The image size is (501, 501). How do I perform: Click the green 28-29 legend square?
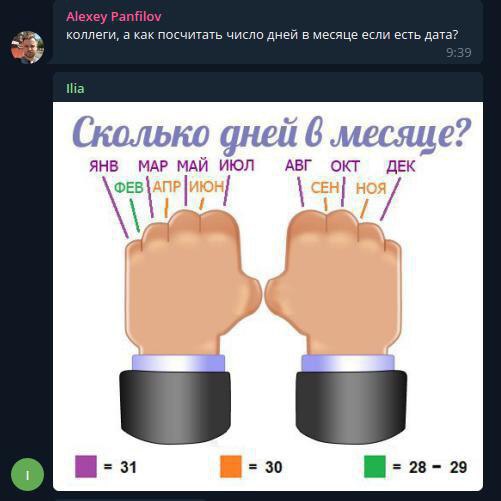point(375,467)
